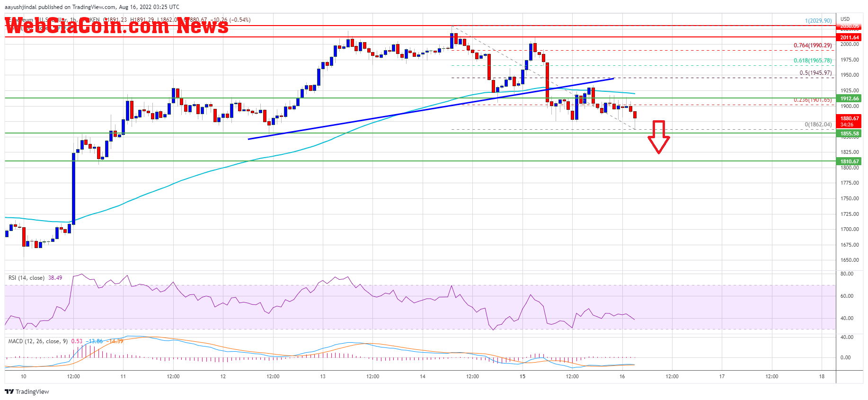Image resolution: width=868 pixels, height=400 pixels.
Task: Click date label 14 on time axis
Action: 423,376
